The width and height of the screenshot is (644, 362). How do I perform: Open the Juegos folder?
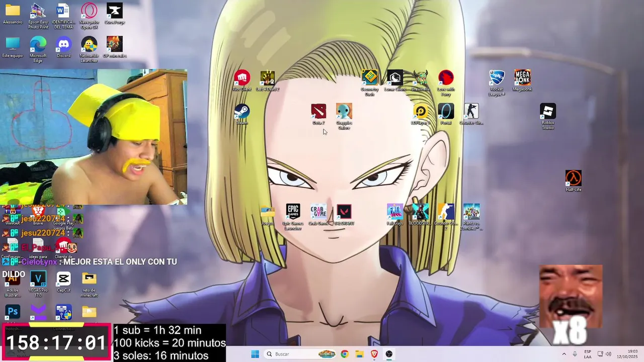(x=268, y=215)
